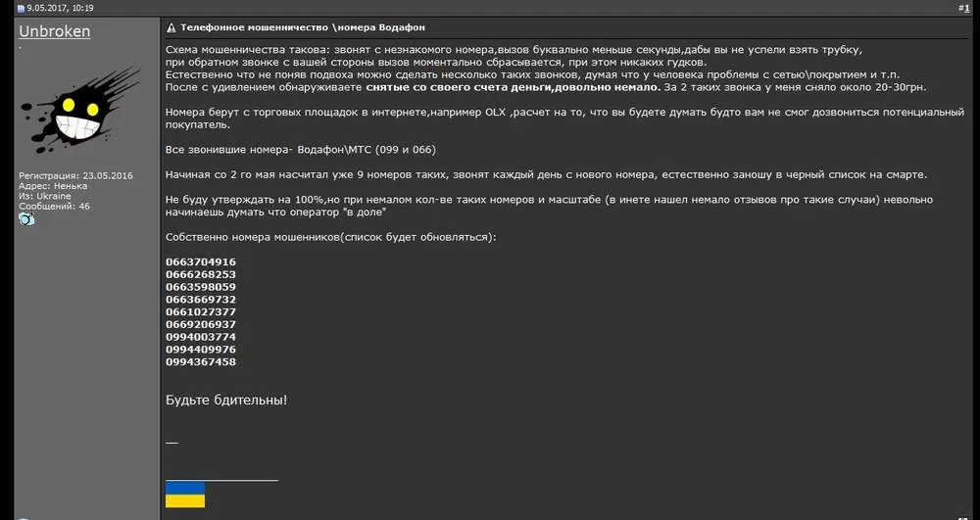Click the Ukrainian flag image in signature
Screen dimensions: 980x520
[185, 494]
